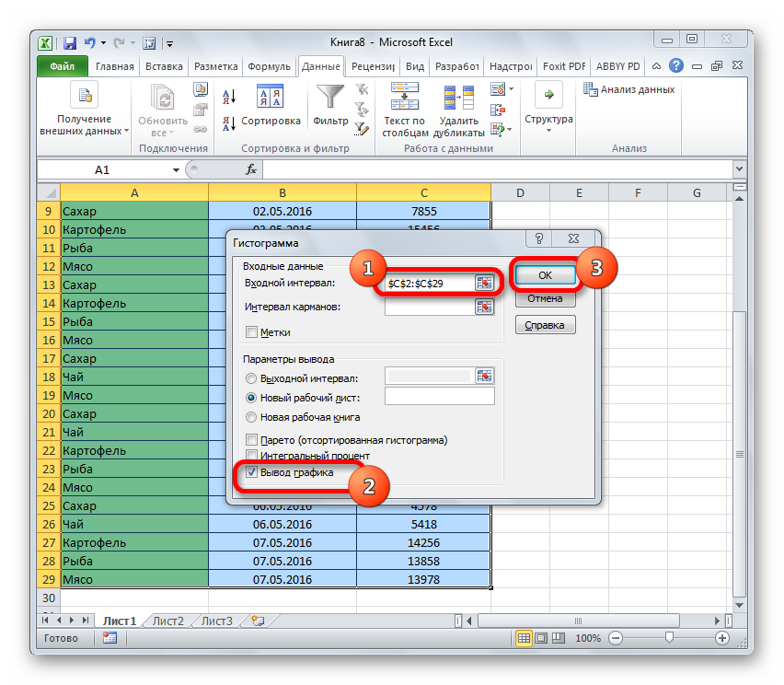Screen dimensions: 784x685
Task: Uncheck the chart output (Вывод графика) checkbox
Action: 252,473
